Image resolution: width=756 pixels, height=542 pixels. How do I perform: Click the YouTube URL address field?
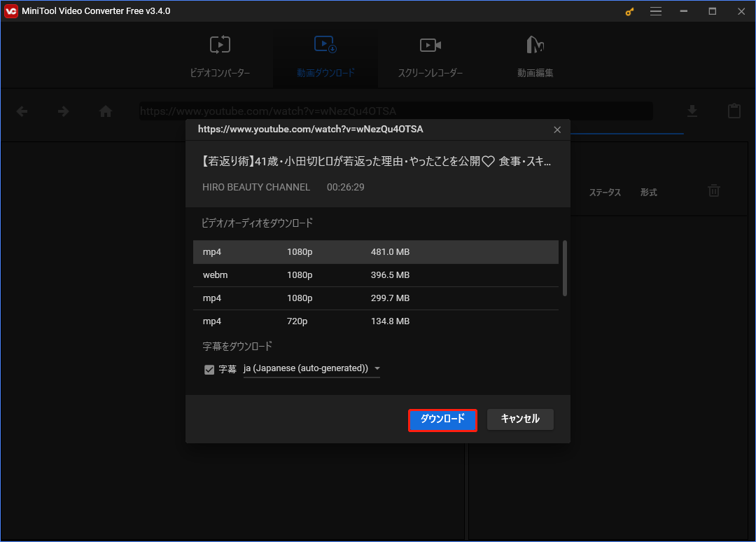pyautogui.click(x=395, y=111)
